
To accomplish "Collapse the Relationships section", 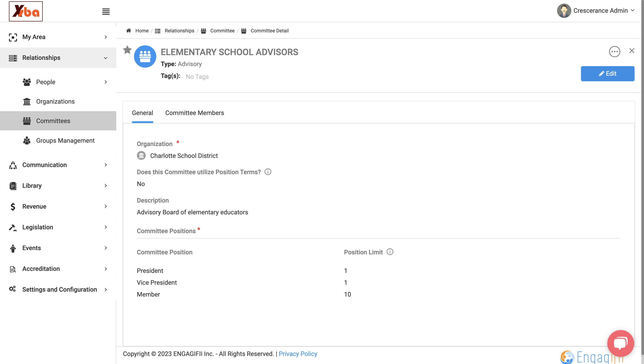I will (58, 58).
